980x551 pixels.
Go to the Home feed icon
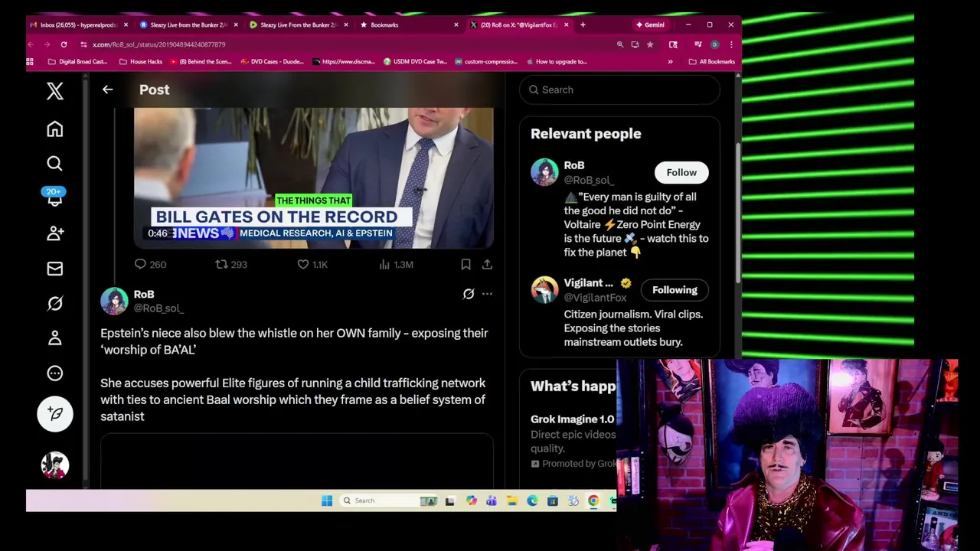(54, 129)
